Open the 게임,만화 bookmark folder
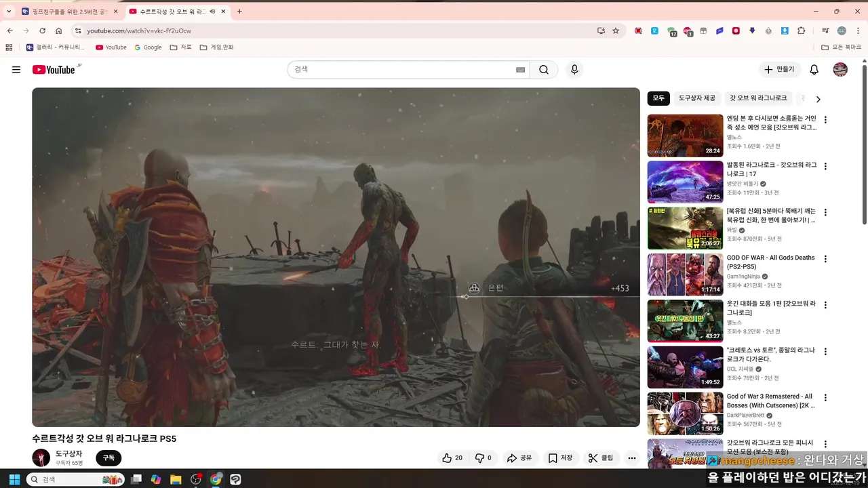Image resolution: width=868 pixels, height=488 pixels. coord(216,47)
